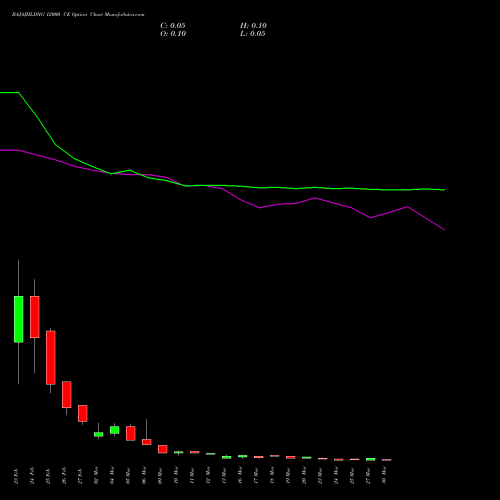Click the '02 Mar' date axis label
The width and height of the screenshot is (500, 500).
(96, 475)
